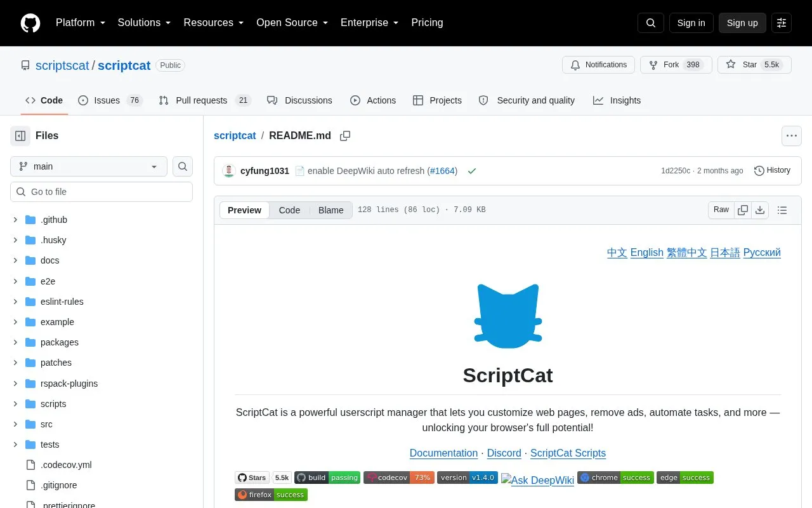This screenshot has width=812, height=508.
Task: Open the search magnifier in header
Action: click(x=651, y=23)
